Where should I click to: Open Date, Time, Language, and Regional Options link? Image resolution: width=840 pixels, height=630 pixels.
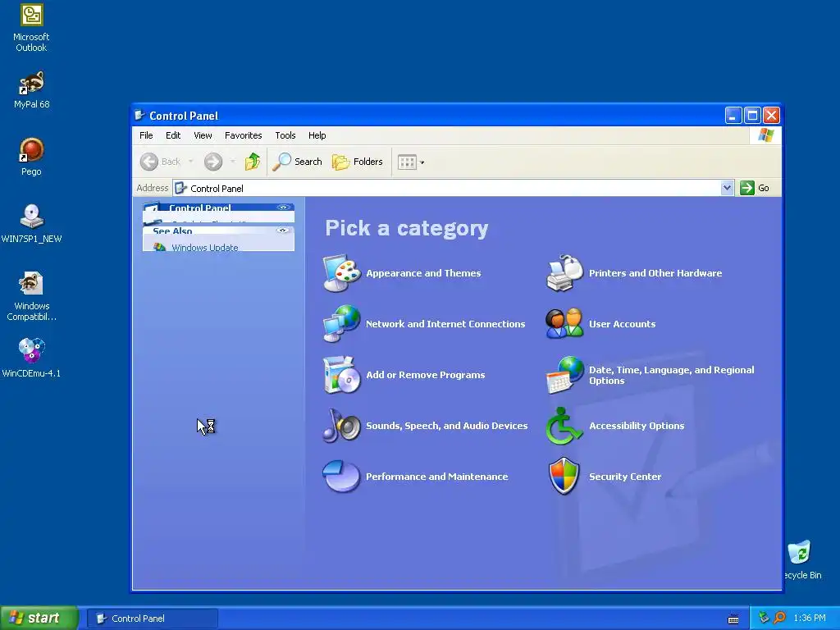pyautogui.click(x=671, y=375)
